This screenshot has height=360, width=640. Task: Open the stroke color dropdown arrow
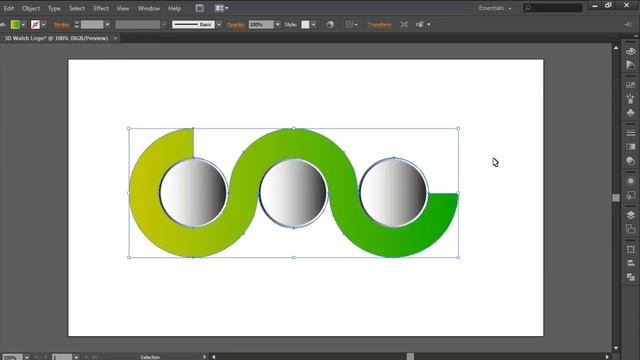click(44, 24)
